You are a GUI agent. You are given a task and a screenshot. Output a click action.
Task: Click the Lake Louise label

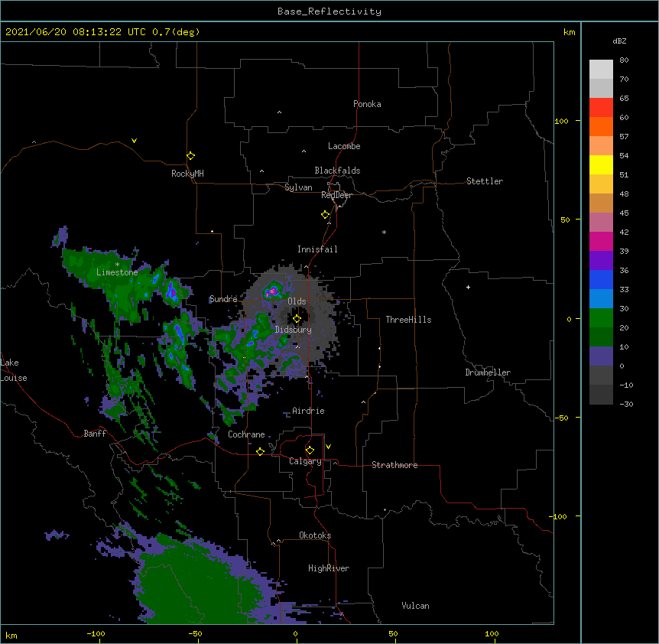coord(14,370)
